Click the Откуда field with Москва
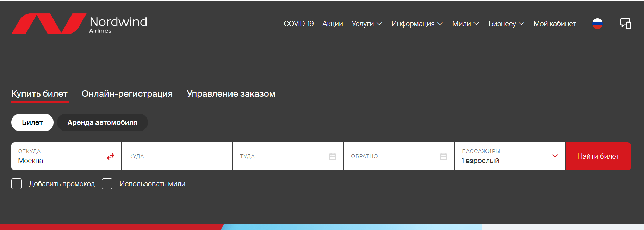The height and width of the screenshot is (230, 644). coord(66,156)
